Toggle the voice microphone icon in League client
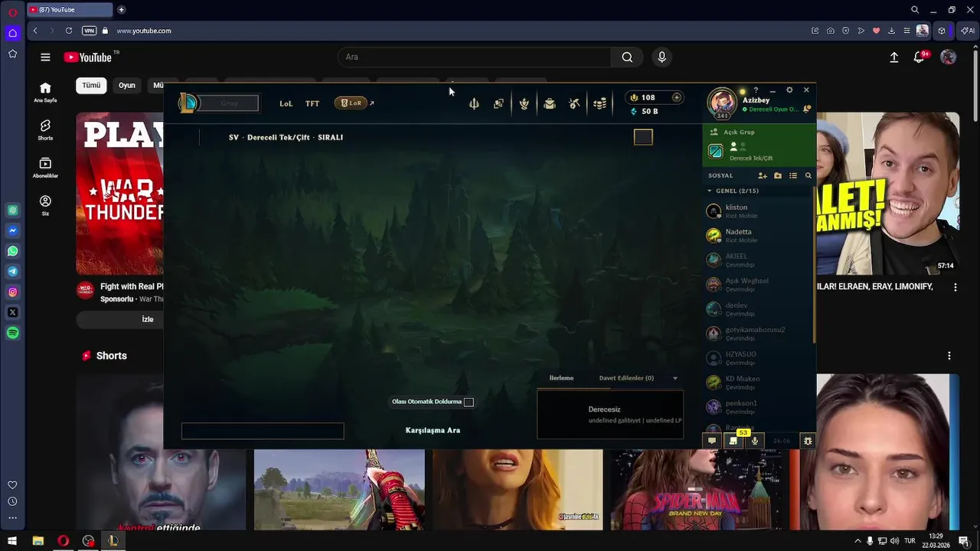Viewport: 980px width, 551px height. point(754,441)
